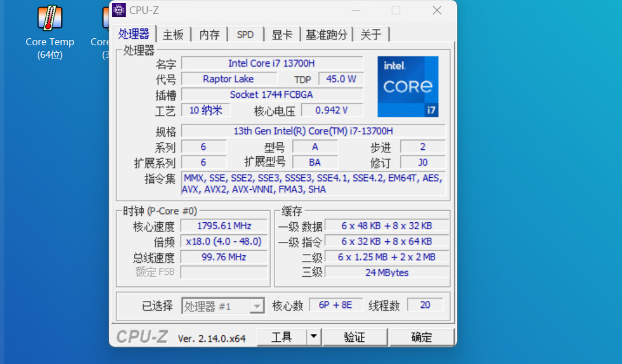The image size is (622, 364).
Task: Click the instruction set list field
Action: [x=313, y=183]
